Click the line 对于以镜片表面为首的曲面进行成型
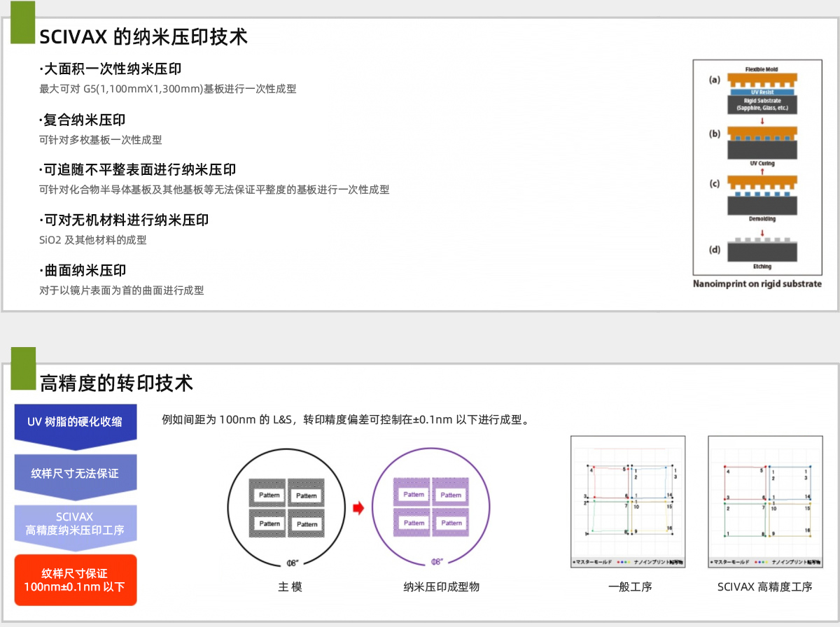Image resolution: width=840 pixels, height=627 pixels. pos(122,290)
